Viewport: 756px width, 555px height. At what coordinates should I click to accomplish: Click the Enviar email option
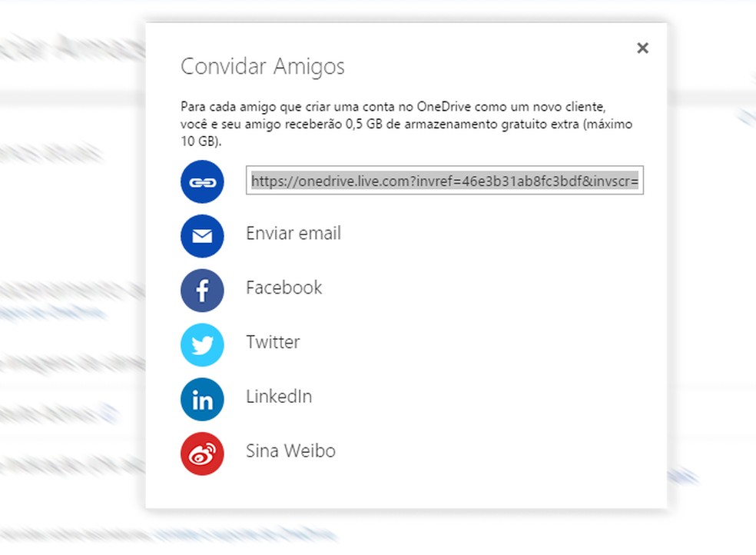[x=293, y=234]
